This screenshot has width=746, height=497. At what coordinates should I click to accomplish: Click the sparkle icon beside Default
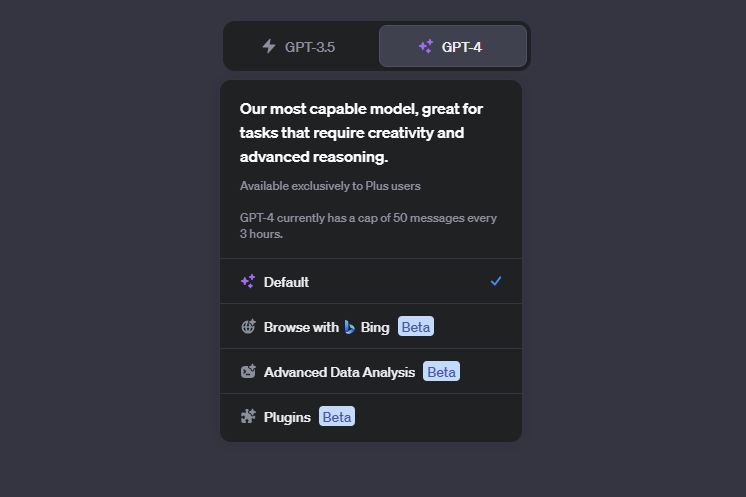click(x=248, y=282)
